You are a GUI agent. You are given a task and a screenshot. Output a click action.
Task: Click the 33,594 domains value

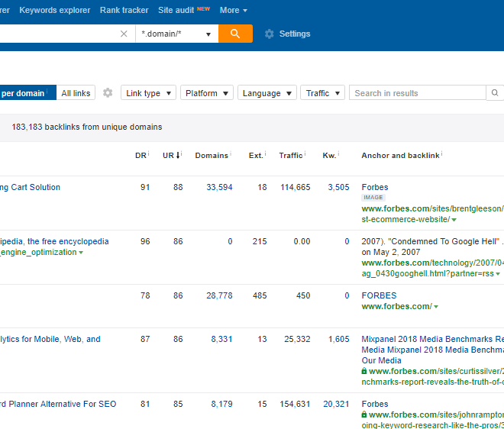(219, 187)
